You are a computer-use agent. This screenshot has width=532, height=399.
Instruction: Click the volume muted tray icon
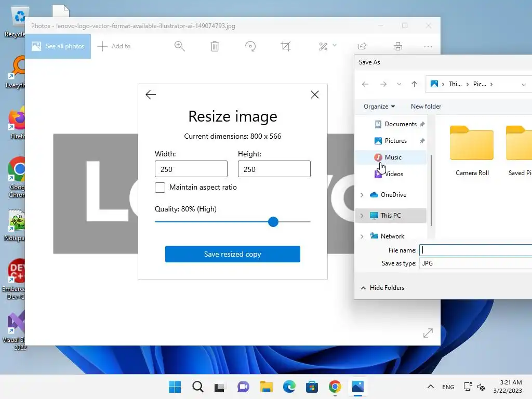tap(481, 387)
